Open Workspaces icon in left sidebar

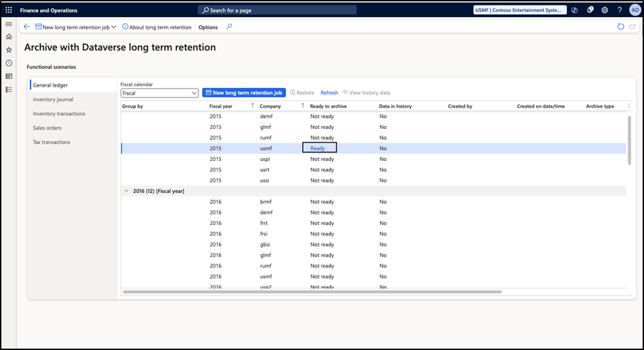(x=9, y=76)
